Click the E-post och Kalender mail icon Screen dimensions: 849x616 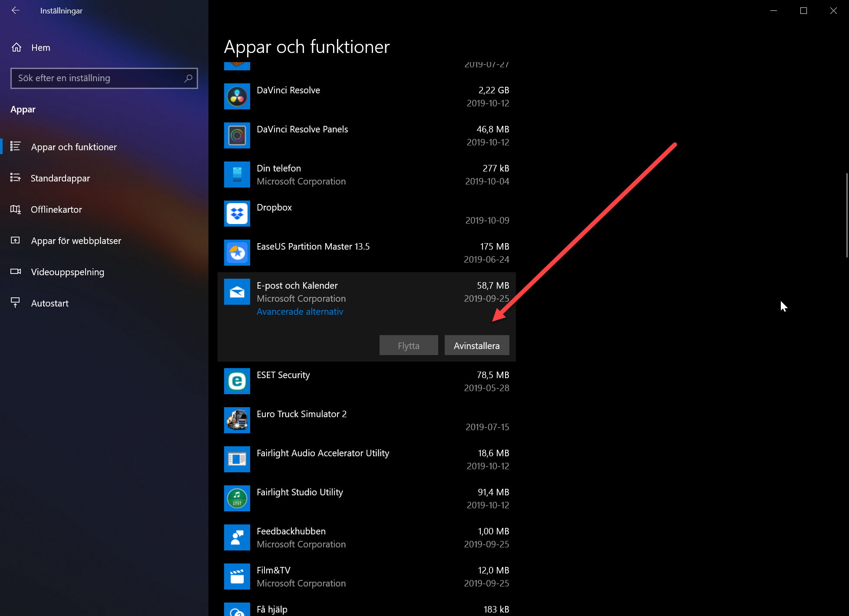(x=237, y=292)
